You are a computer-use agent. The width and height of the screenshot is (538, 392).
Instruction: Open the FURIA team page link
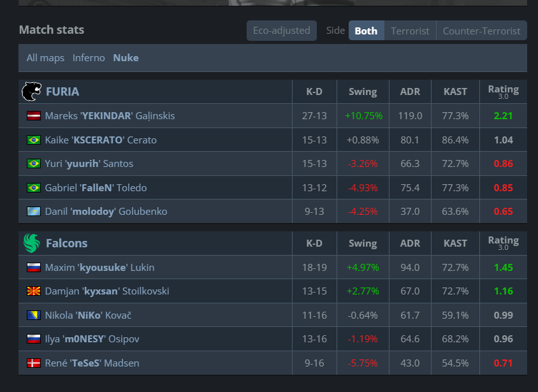click(x=62, y=92)
